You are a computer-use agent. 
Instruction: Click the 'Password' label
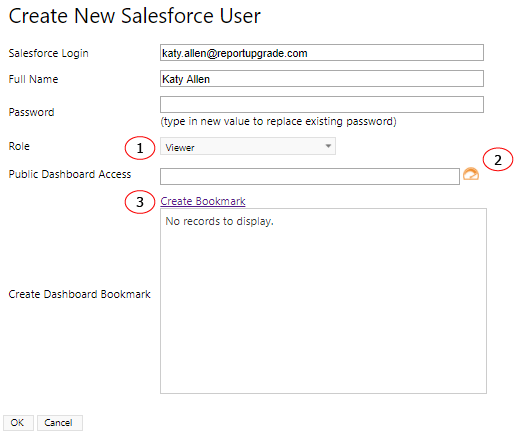click(31, 112)
